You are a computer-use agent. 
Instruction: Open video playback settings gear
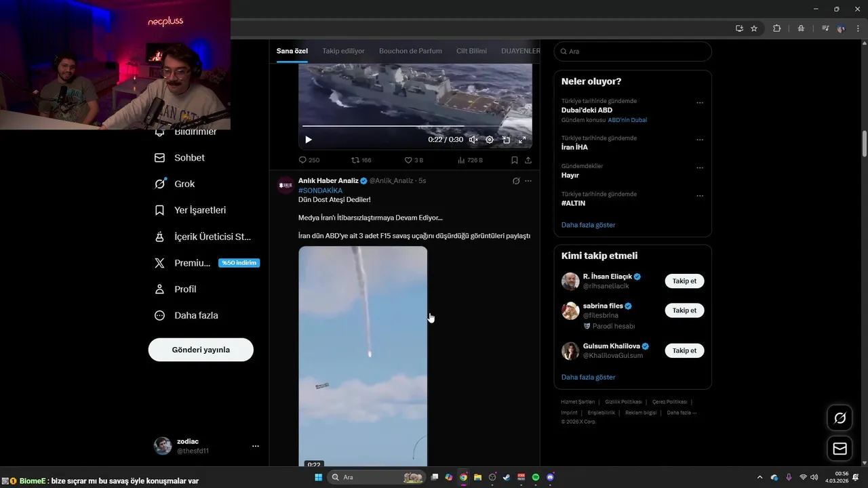pos(490,140)
